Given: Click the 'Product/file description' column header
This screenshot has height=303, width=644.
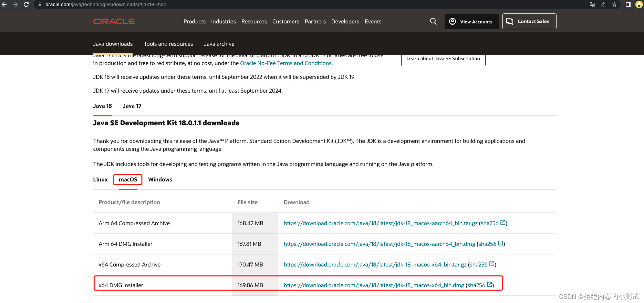Looking at the screenshot, I should [129, 202].
